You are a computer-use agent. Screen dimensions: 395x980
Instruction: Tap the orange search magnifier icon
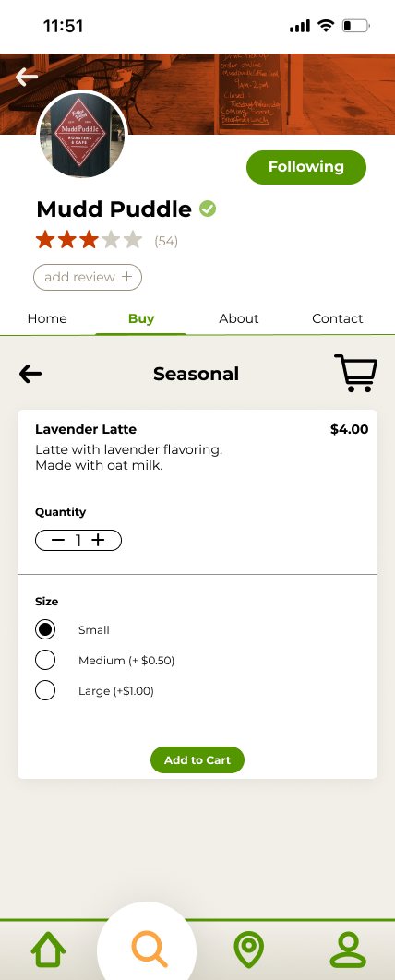[x=150, y=950]
